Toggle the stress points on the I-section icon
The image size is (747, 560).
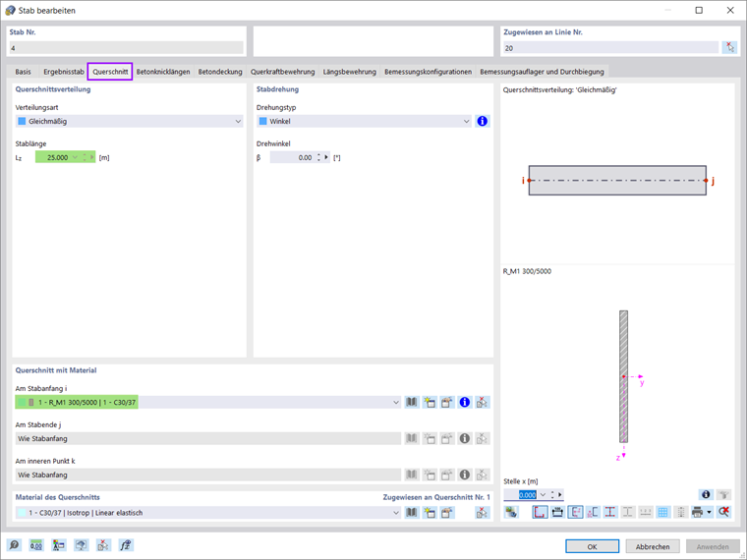coord(610,513)
